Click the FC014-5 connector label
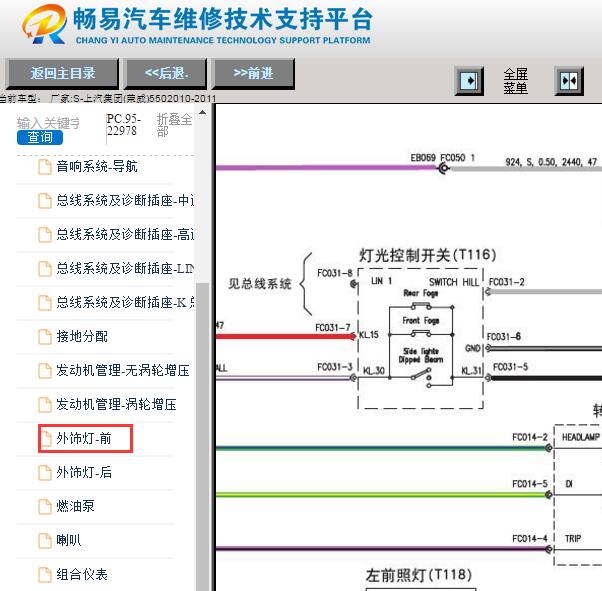Image resolution: width=602 pixels, height=591 pixels. pos(530,484)
